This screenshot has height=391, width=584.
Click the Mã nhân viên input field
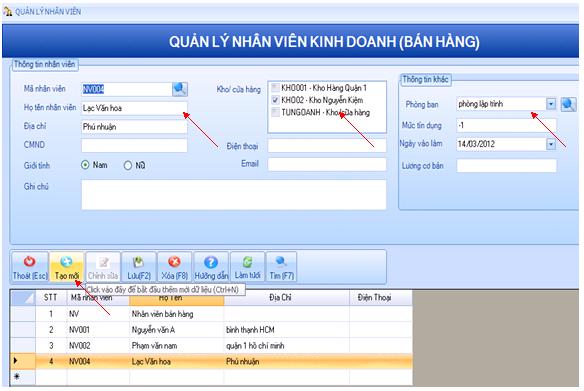tap(127, 89)
